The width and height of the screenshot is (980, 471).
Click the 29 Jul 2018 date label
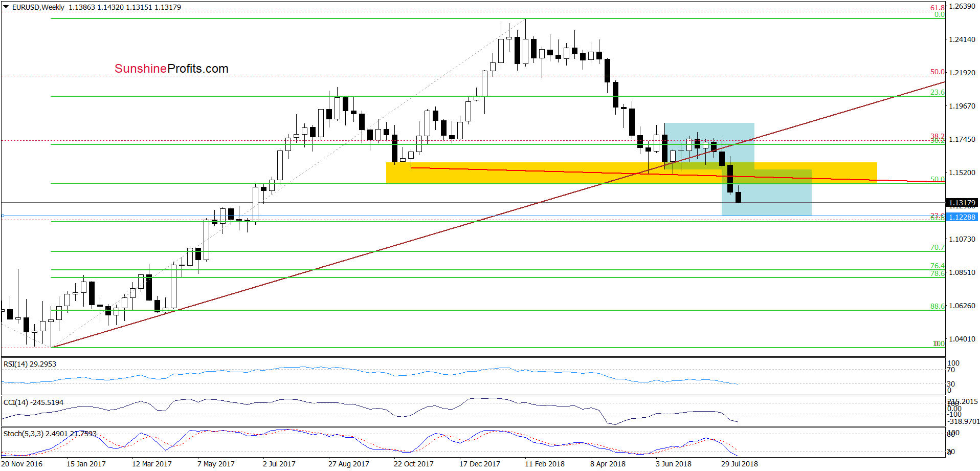740,464
